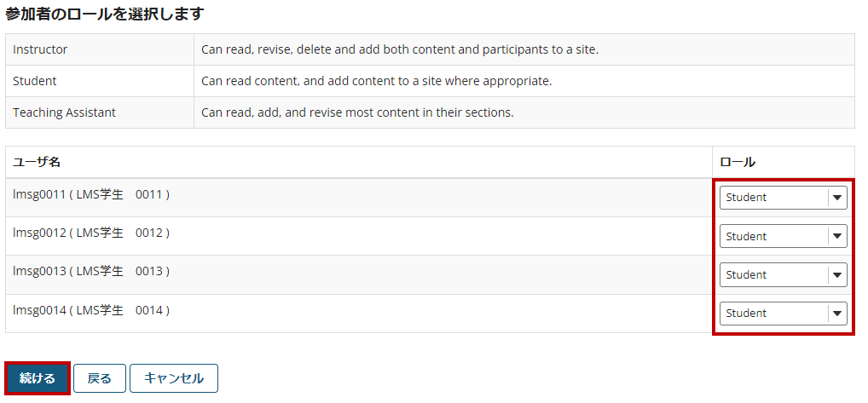Screen dimensions: 868x403
Task: Click dropdown arrow in lmsg0013 row
Action: (837, 274)
